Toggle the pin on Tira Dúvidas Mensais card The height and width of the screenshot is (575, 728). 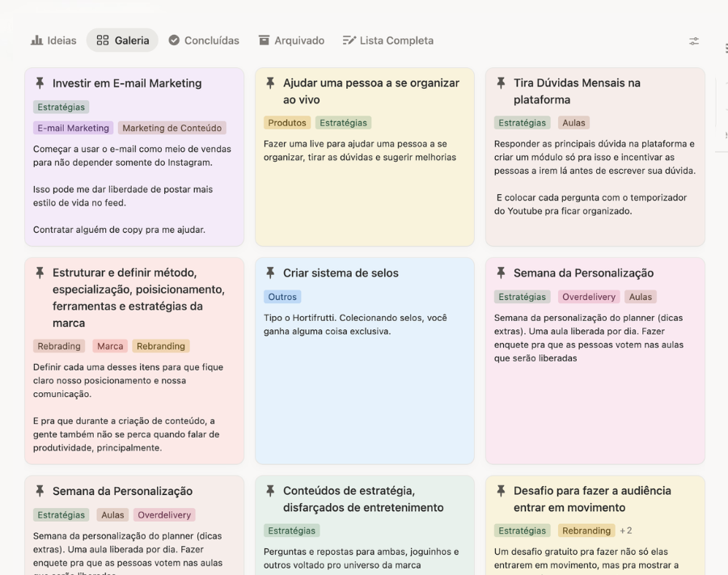tap(501, 83)
